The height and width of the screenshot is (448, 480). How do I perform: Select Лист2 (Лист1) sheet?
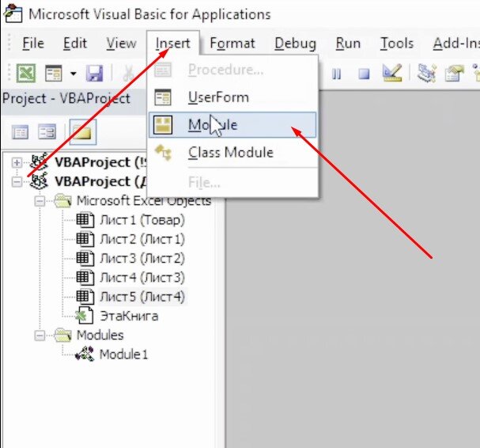(x=142, y=239)
